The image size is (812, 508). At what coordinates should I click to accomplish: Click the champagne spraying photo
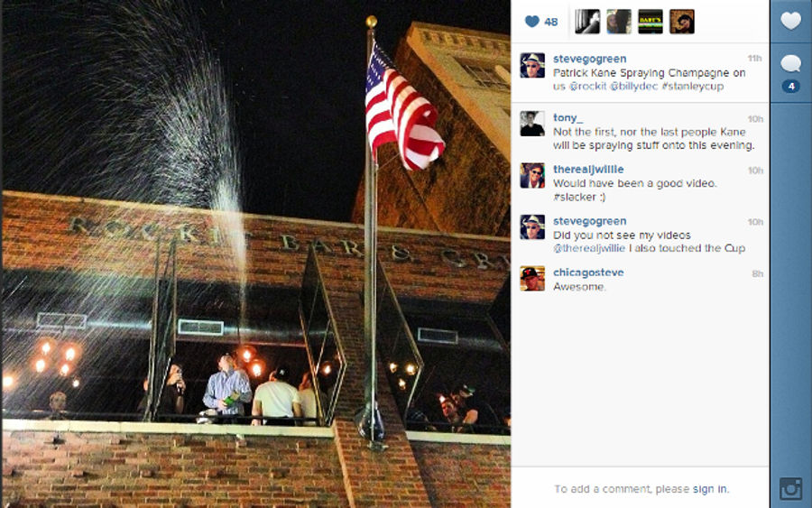(x=256, y=254)
